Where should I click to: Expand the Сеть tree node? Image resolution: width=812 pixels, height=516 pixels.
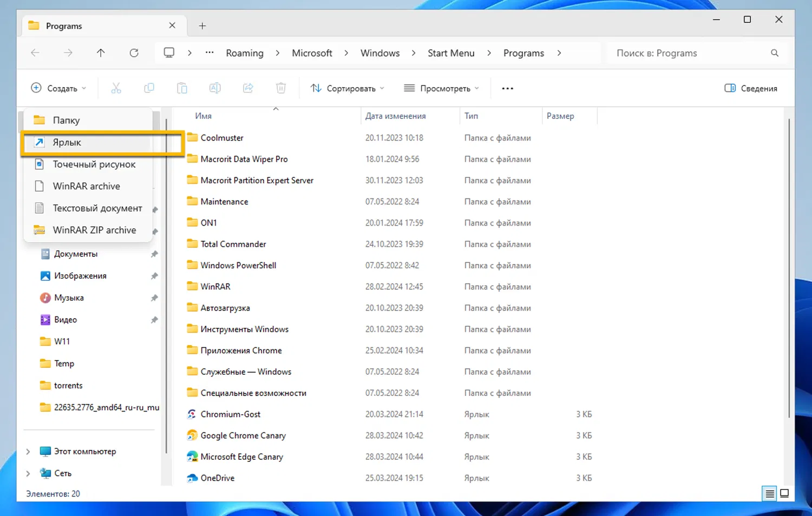point(28,473)
